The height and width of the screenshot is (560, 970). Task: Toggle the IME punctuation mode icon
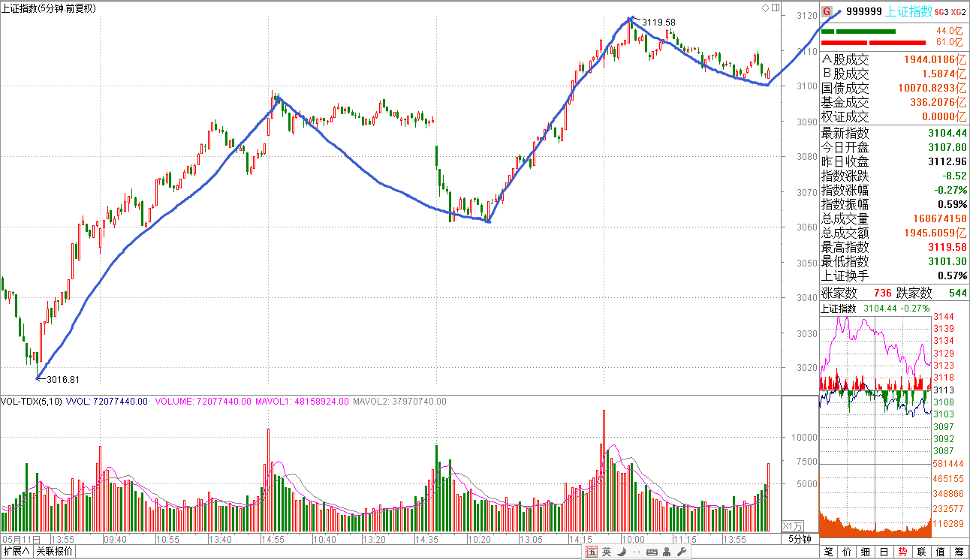coord(635,552)
